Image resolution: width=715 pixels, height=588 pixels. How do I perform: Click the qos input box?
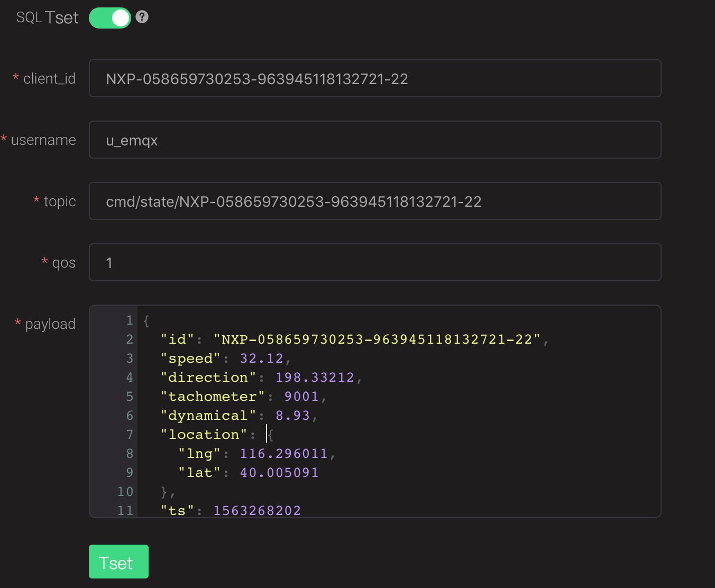pyautogui.click(x=375, y=262)
